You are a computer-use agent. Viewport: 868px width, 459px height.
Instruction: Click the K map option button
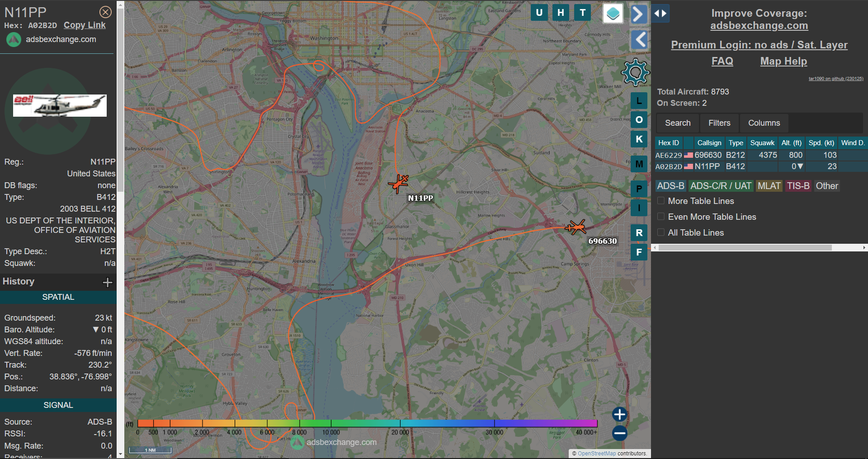click(639, 139)
